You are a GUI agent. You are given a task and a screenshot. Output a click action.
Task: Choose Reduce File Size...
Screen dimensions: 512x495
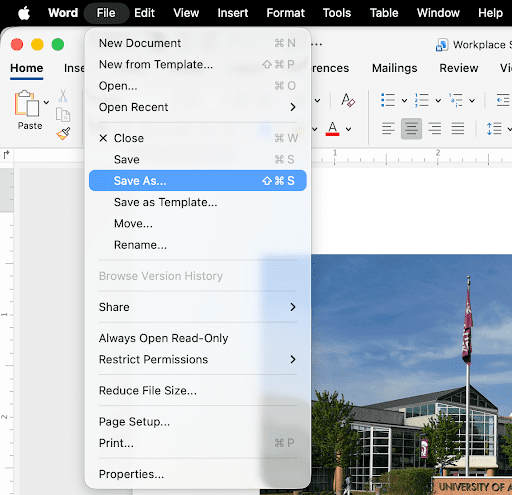198,390
